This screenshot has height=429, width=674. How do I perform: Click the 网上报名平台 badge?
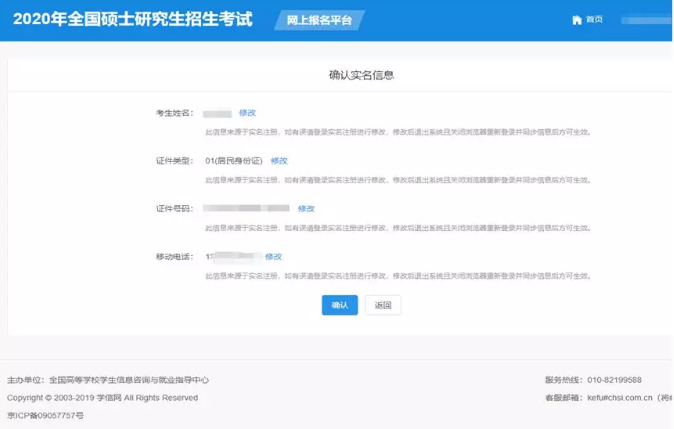(x=318, y=20)
